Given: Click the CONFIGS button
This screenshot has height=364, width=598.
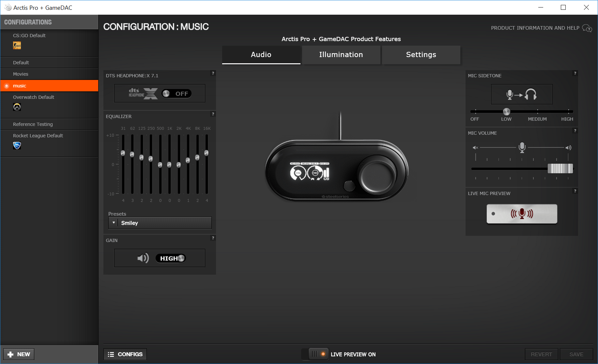Looking at the screenshot, I should (125, 354).
